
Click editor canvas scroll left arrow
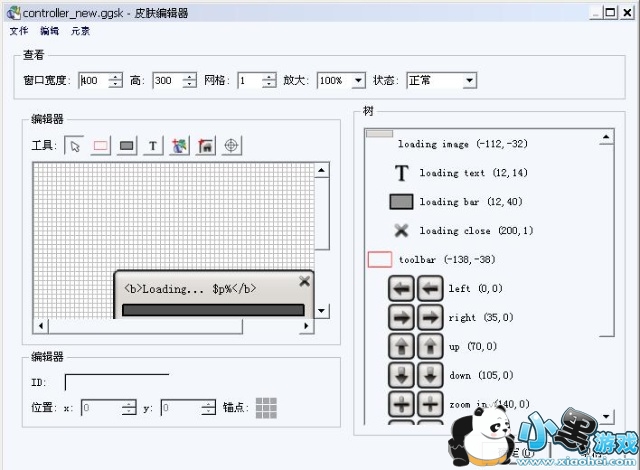point(40,326)
